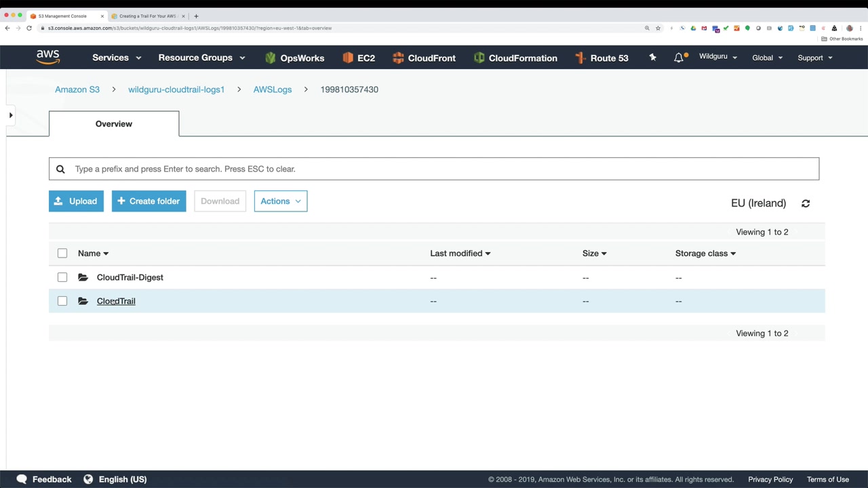The height and width of the screenshot is (488, 868).
Task: Select the Overview tab
Action: point(114,124)
